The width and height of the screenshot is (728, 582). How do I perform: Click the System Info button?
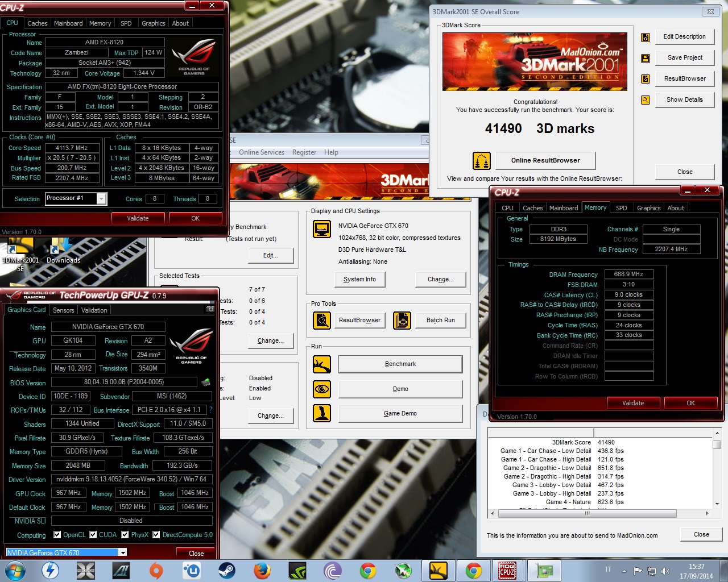pyautogui.click(x=359, y=279)
